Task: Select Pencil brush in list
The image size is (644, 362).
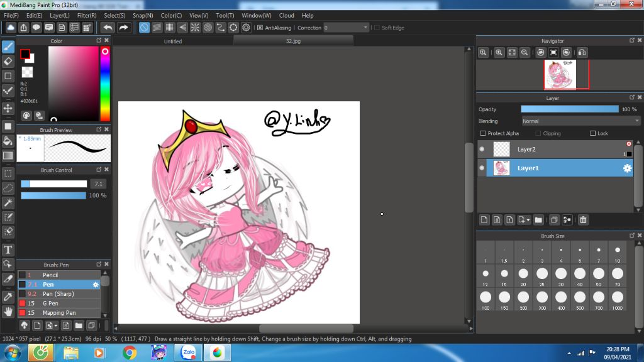Action: coord(58,275)
